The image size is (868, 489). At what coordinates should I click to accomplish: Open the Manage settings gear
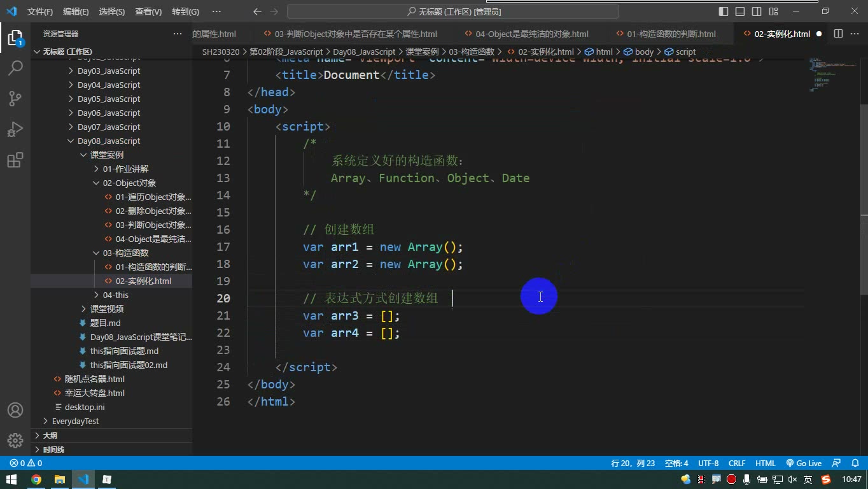coord(15,441)
